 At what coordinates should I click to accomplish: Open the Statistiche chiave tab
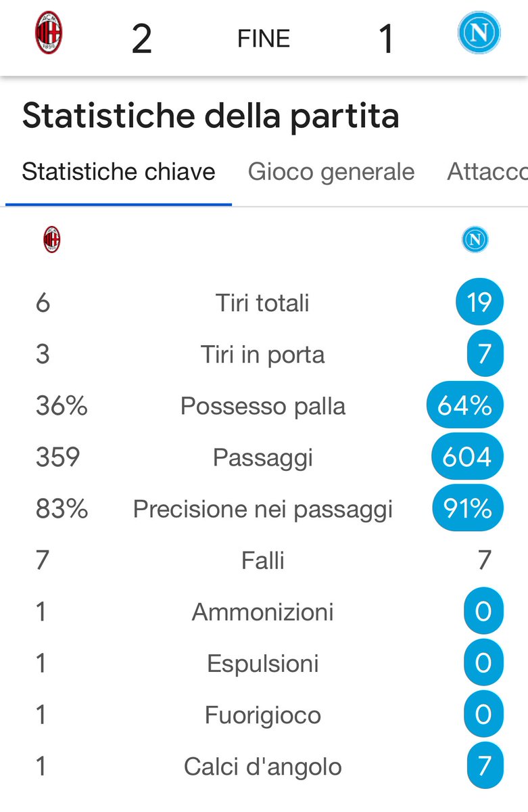coord(118,172)
